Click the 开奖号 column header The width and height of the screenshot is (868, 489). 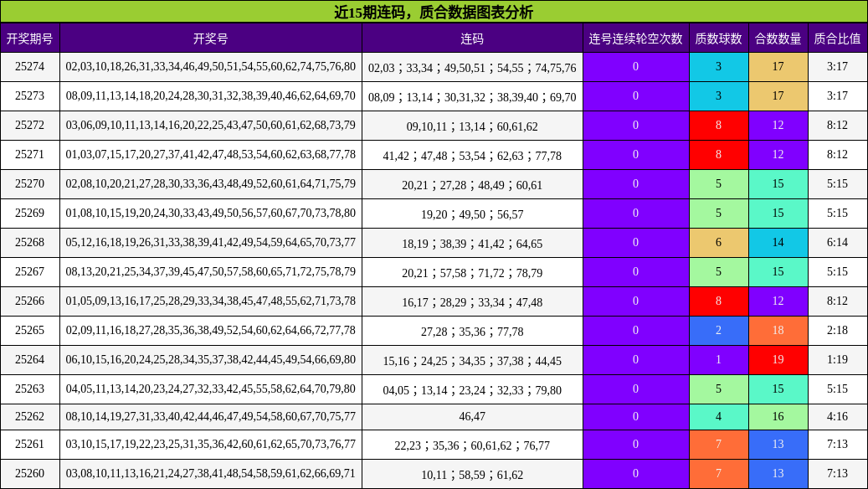[x=210, y=39]
